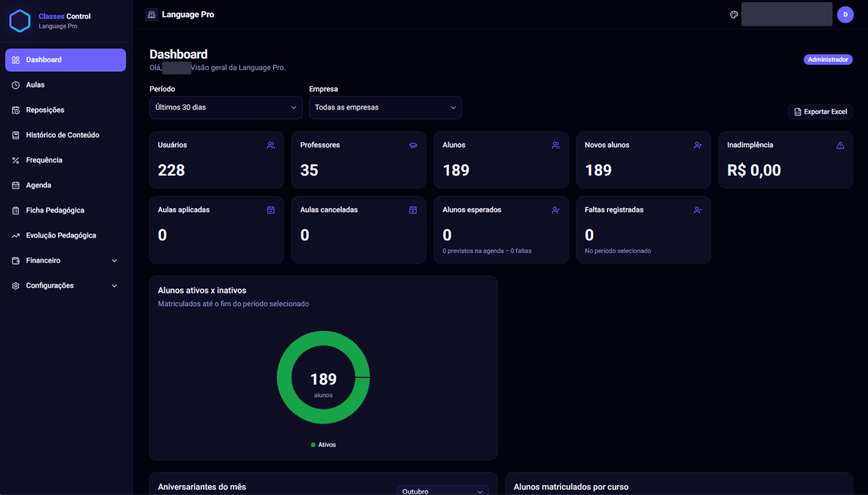Click the Inadimplência warning triangle icon

point(840,145)
